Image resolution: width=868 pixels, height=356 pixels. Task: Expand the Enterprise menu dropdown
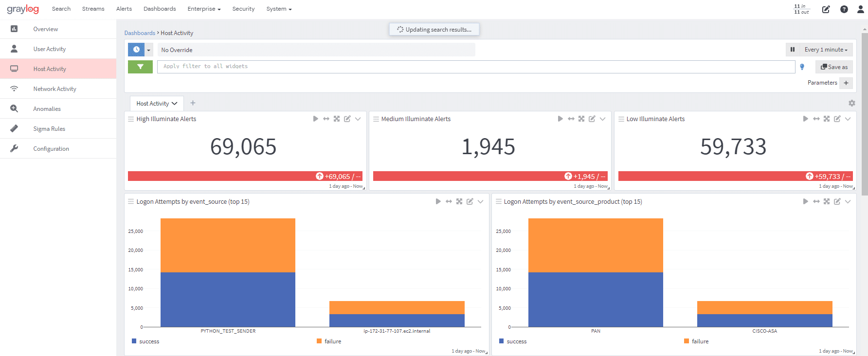point(204,9)
